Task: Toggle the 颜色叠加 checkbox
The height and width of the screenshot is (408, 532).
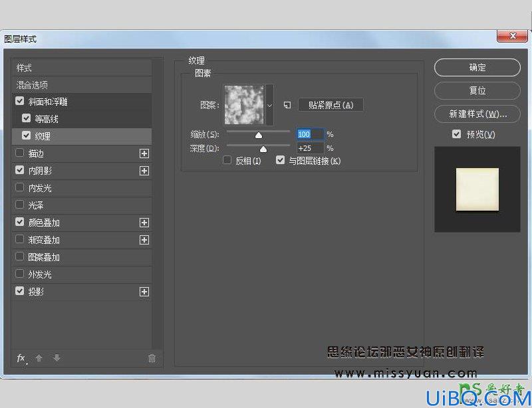Action: (20, 222)
